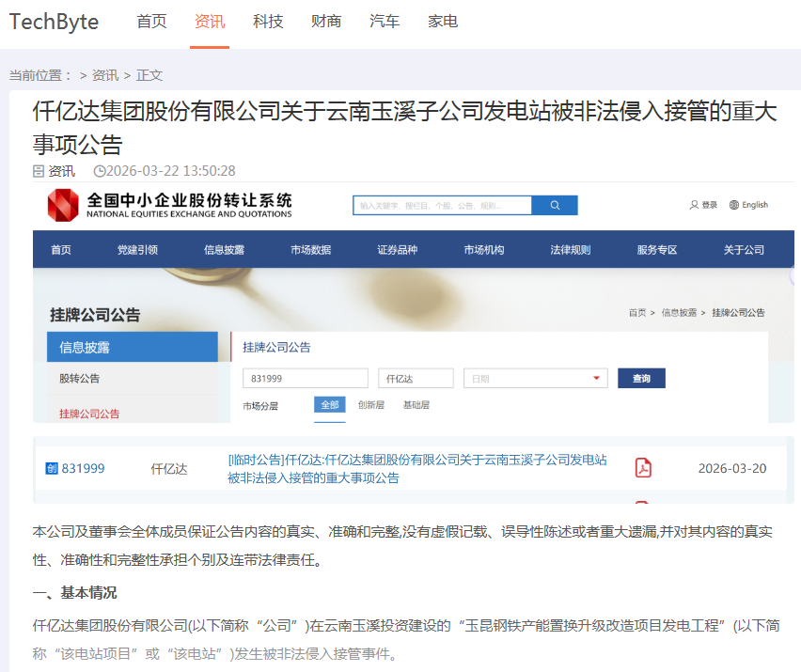
Task: Switch to the 财商 tab
Action: click(x=326, y=22)
